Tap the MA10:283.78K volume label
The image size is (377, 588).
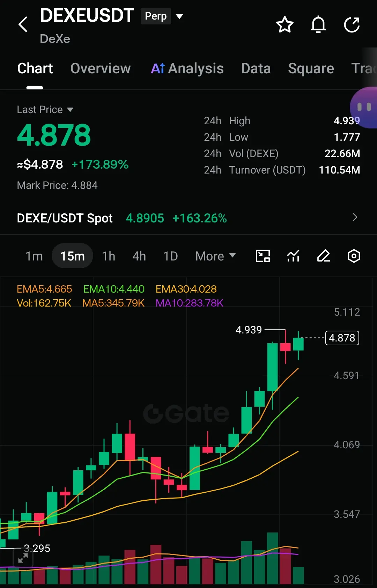point(190,303)
